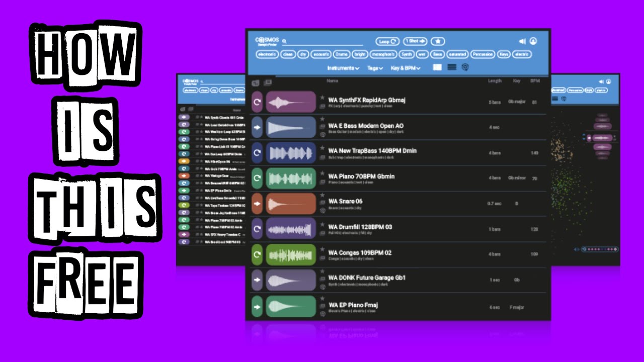Click the one-shot arrow on WA E Bass Modern Open AO
This screenshot has width=644, height=362.
257,128
